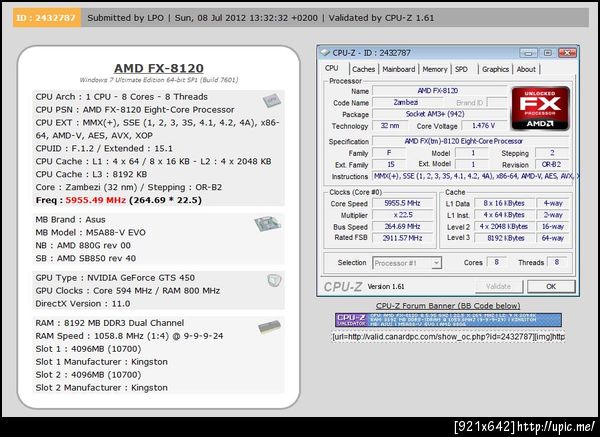Click the RAM module icon beside RAM size
Image resolution: width=600 pixels, height=437 pixels.
coord(269,327)
